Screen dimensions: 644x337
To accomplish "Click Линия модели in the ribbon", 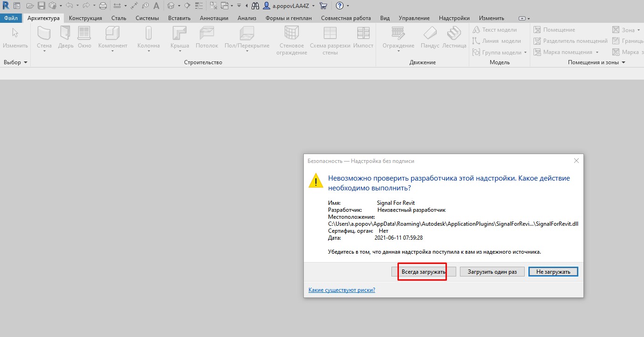I will coord(496,41).
